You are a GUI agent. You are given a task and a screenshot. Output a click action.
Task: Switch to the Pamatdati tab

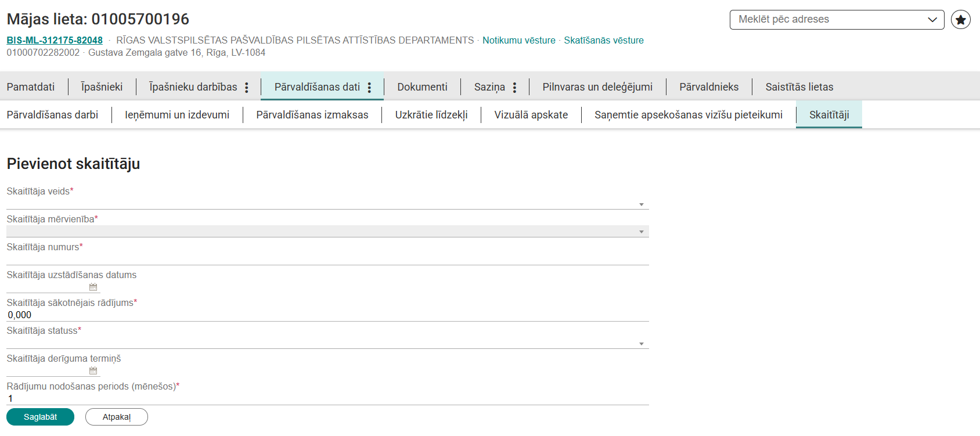pos(31,87)
